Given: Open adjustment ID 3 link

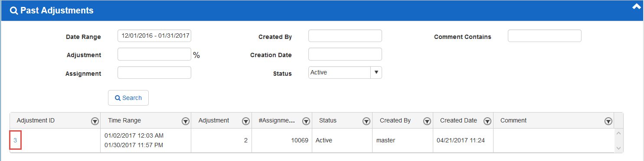Looking at the screenshot, I should [15, 140].
